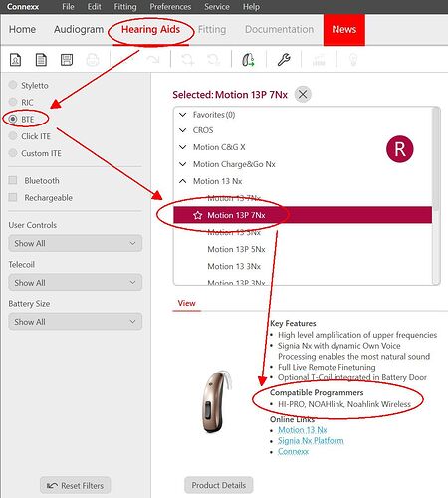This screenshot has height=498, width=448.
Task: Open the Service menu
Action: [217, 7]
